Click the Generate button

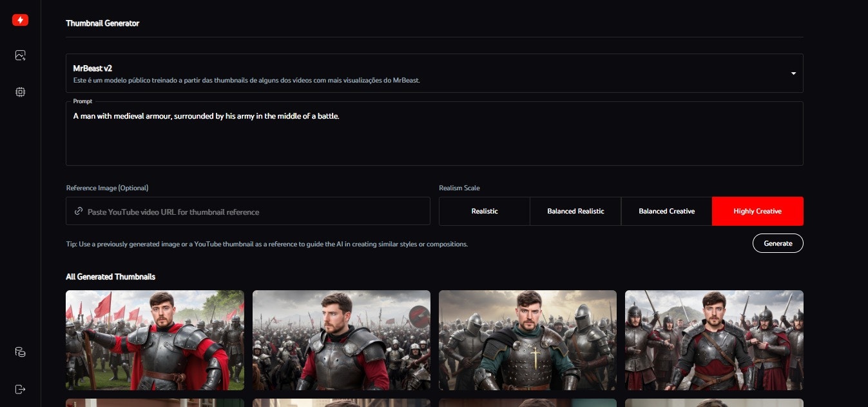(778, 243)
